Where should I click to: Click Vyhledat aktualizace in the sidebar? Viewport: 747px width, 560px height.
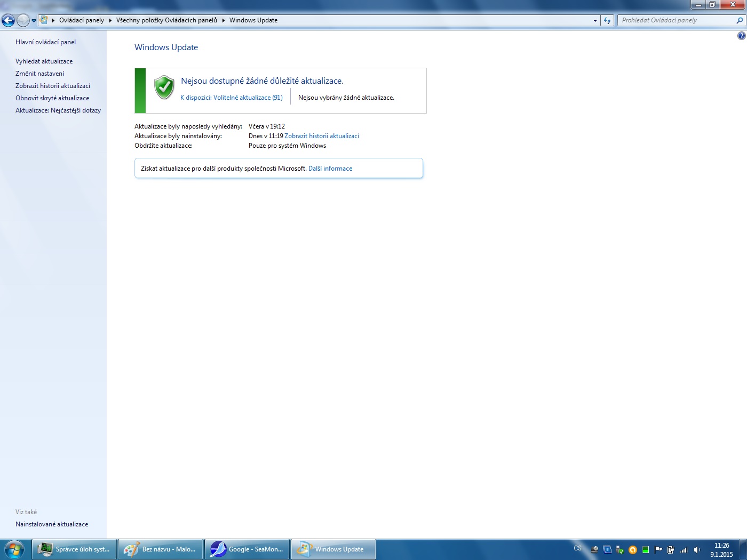coord(44,61)
